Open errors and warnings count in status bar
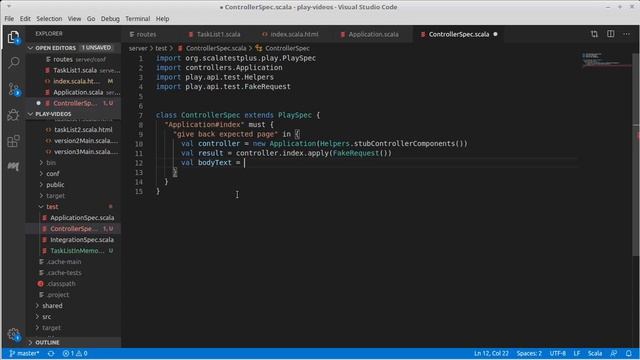640x360 pixels. point(75,353)
